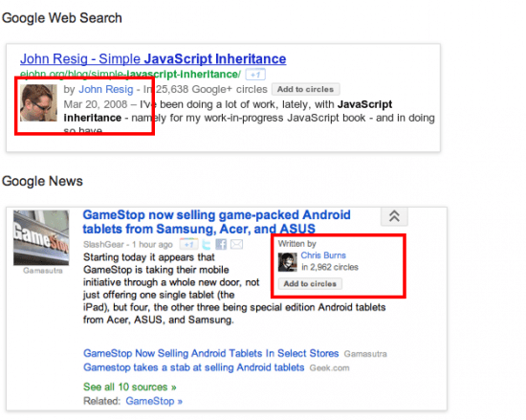Open Gamasutra story about tablets in select stores
This screenshot has height=420, width=526.
211,353
